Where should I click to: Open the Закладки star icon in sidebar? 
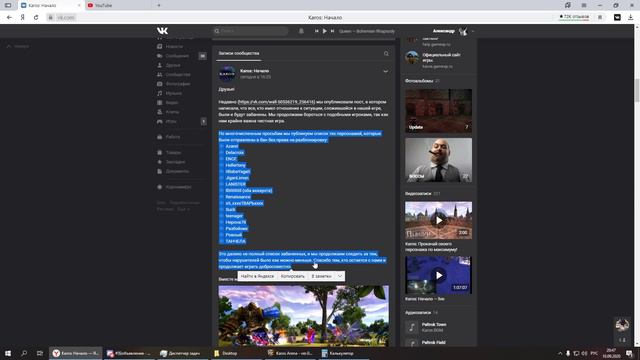160,162
